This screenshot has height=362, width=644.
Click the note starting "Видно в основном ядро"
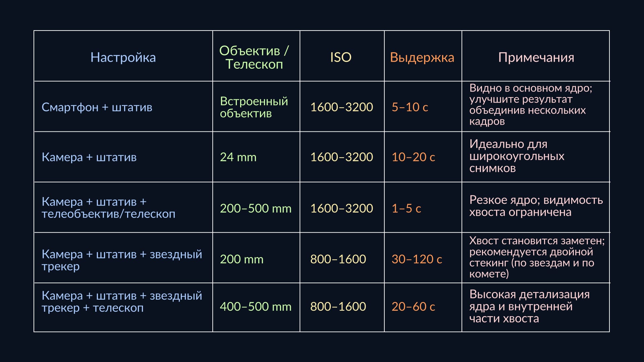(531, 105)
